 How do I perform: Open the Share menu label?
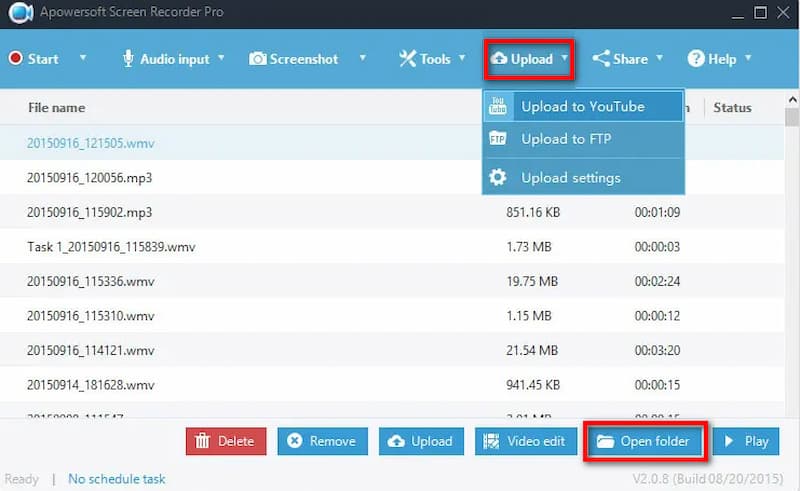pyautogui.click(x=631, y=59)
